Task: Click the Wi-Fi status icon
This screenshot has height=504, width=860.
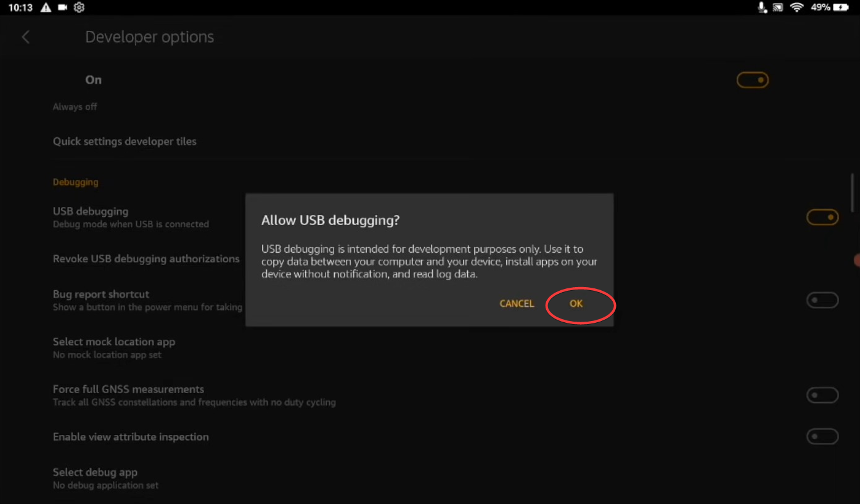Action: 797,7
